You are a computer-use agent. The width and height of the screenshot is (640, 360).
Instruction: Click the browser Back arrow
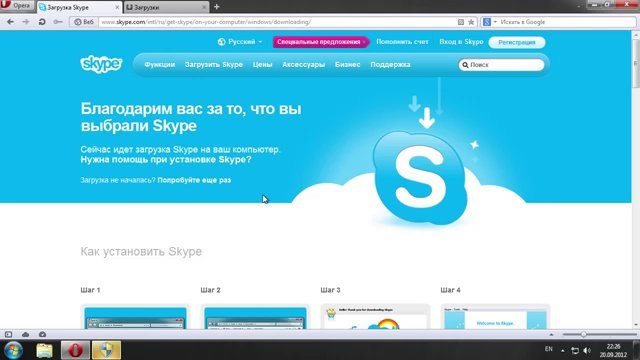point(10,22)
